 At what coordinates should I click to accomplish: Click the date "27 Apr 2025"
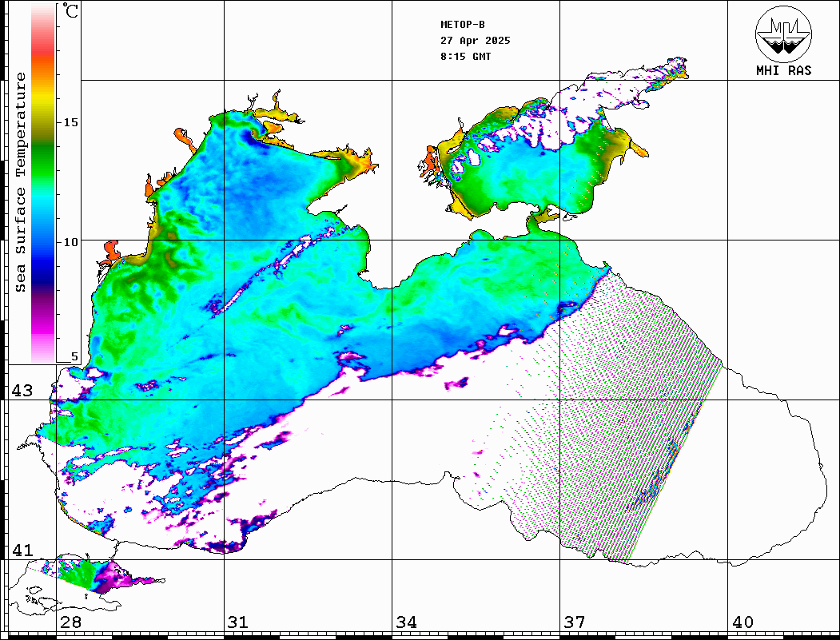point(476,41)
